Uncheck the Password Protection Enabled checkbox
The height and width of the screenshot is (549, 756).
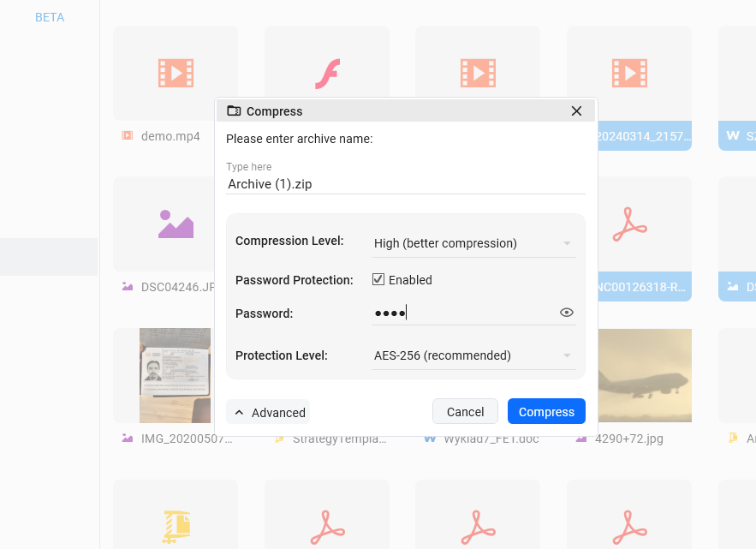click(x=378, y=280)
